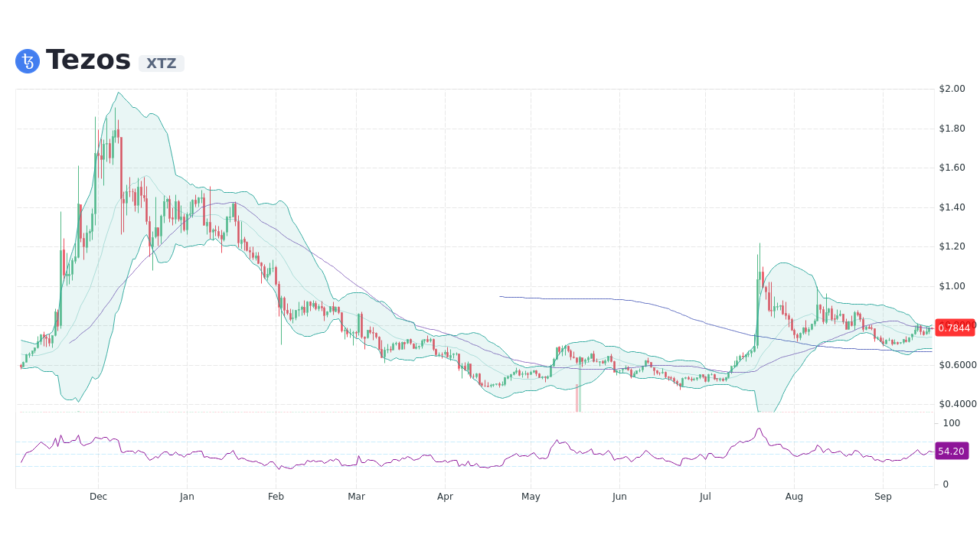Image resolution: width=980 pixels, height=551 pixels.
Task: Click the $2.00 price axis label
Action: click(951, 89)
